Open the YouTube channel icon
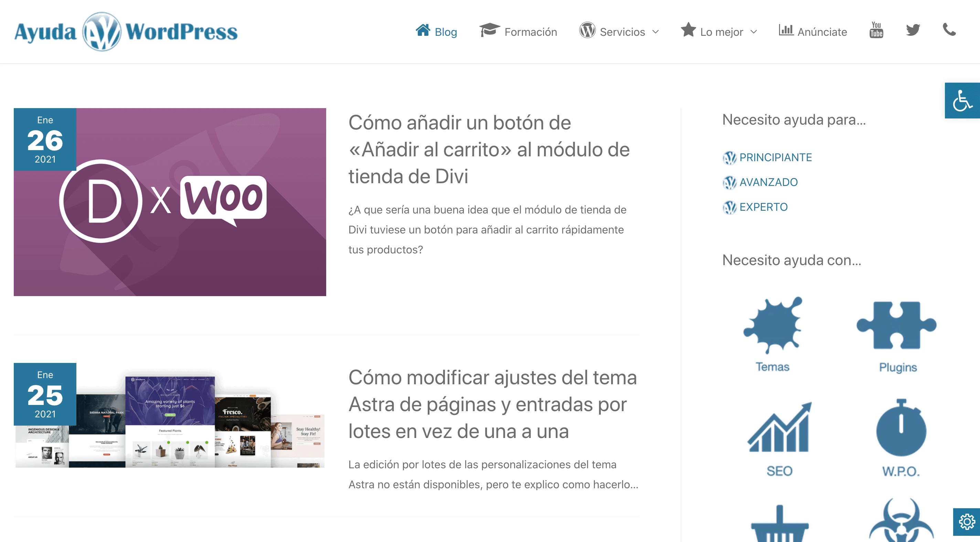Image resolution: width=980 pixels, height=542 pixels. coord(876,30)
